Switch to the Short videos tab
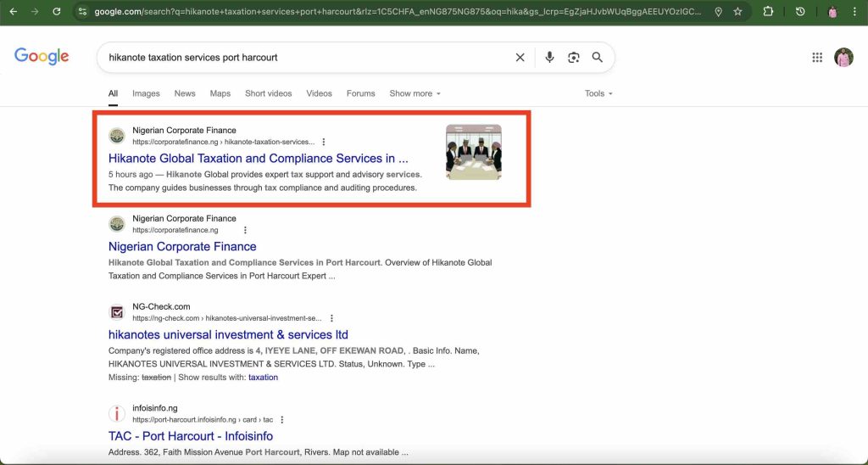This screenshot has width=868, height=465. click(x=269, y=93)
